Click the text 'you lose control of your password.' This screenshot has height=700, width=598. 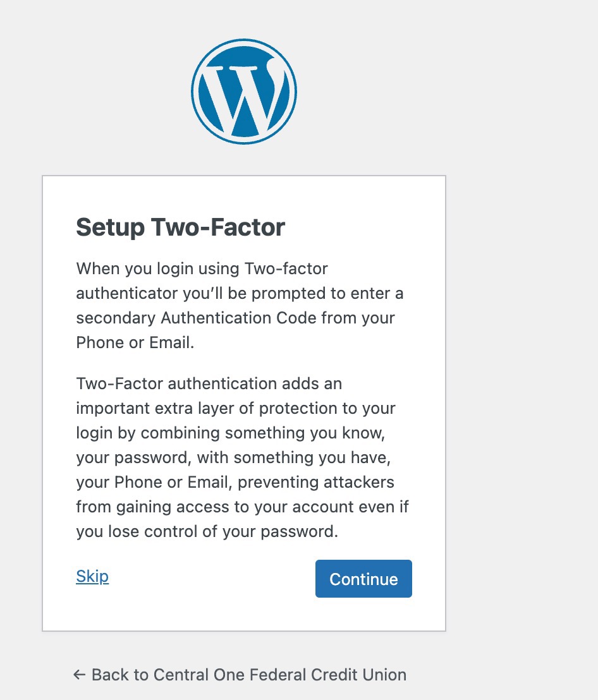coord(207,531)
